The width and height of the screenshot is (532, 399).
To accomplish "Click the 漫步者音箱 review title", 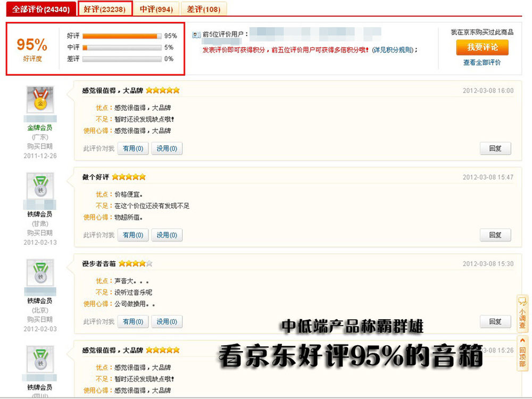I will (99, 264).
